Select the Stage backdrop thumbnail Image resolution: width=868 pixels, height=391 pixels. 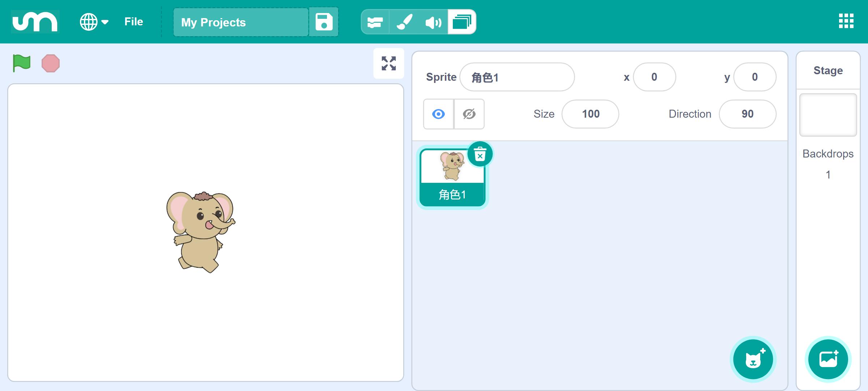click(828, 115)
